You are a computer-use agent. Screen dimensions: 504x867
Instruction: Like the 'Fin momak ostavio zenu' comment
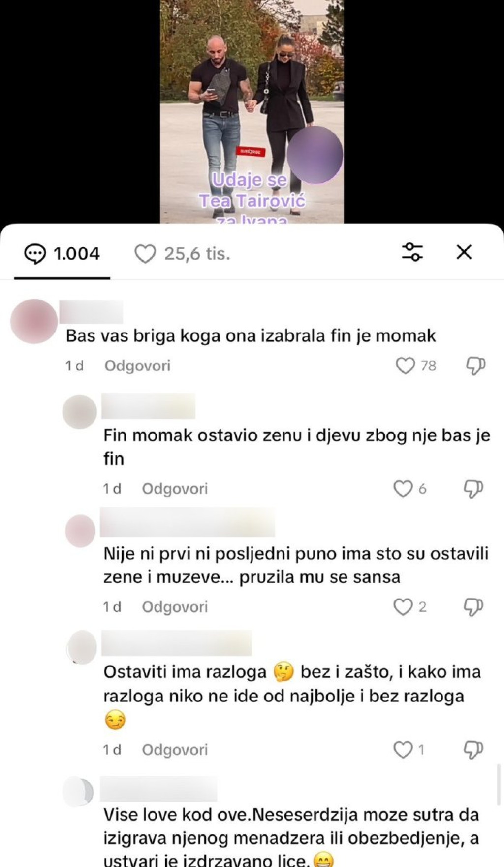coord(403,489)
